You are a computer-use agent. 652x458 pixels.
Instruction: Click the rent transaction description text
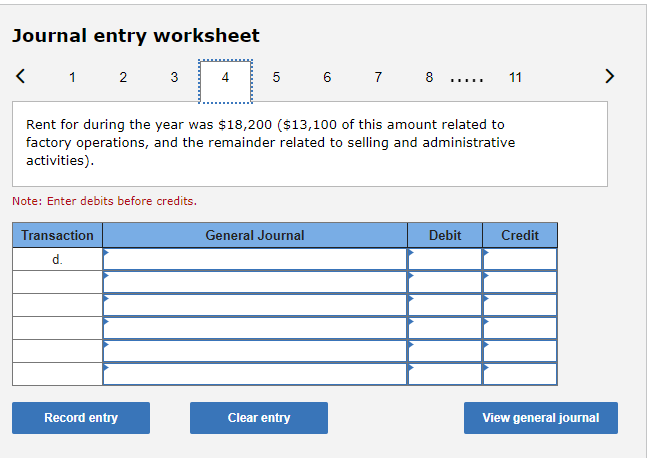(x=270, y=142)
